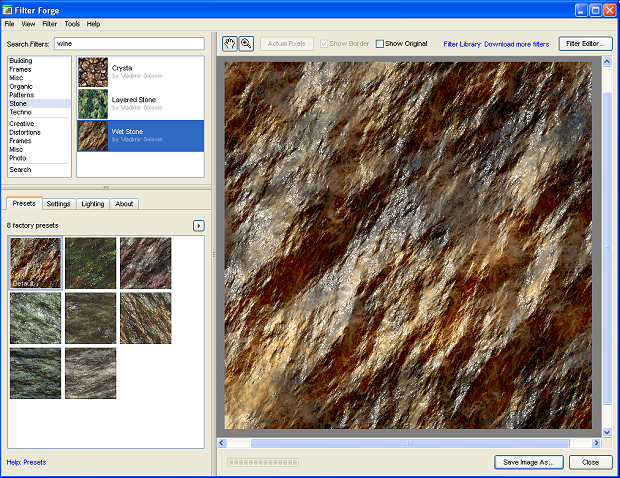The width and height of the screenshot is (620, 478).
Task: Select the Stone category
Action: click(39, 104)
